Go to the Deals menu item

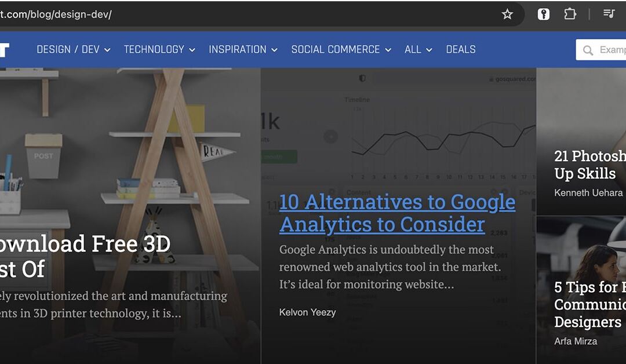[461, 50]
